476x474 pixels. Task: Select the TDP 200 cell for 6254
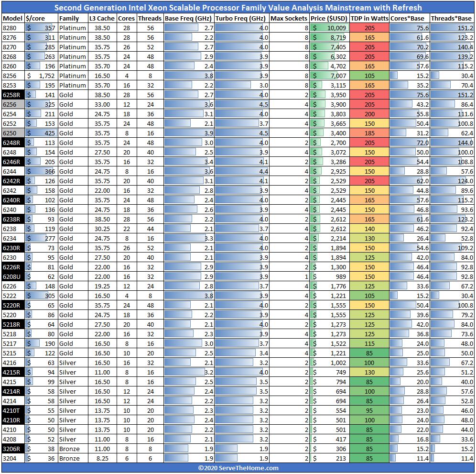click(369, 114)
